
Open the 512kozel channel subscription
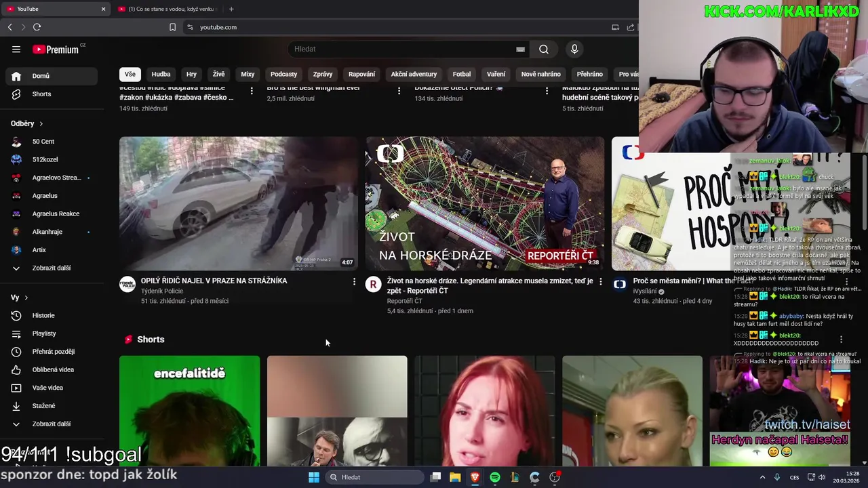point(52,159)
